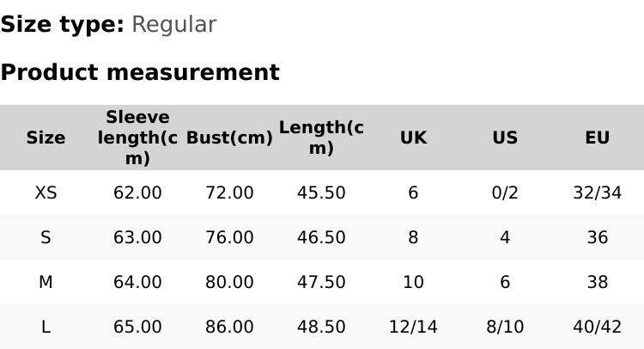
Task: Select the Length(cm) column header
Action: pyautogui.click(x=321, y=138)
